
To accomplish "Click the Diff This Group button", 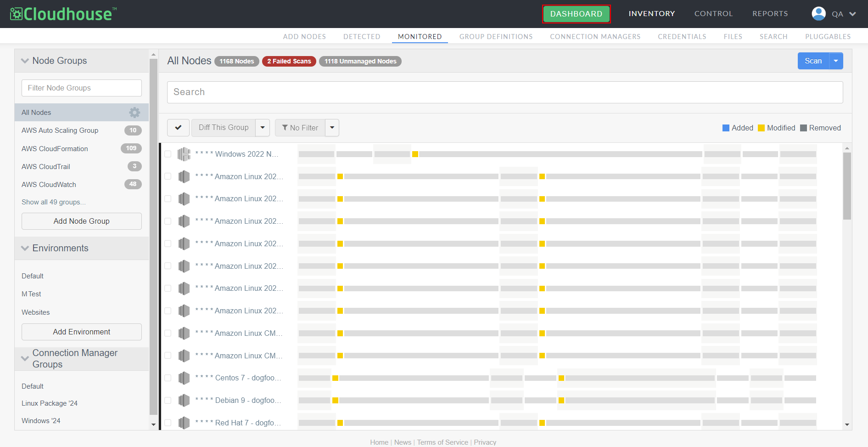I will tap(224, 128).
